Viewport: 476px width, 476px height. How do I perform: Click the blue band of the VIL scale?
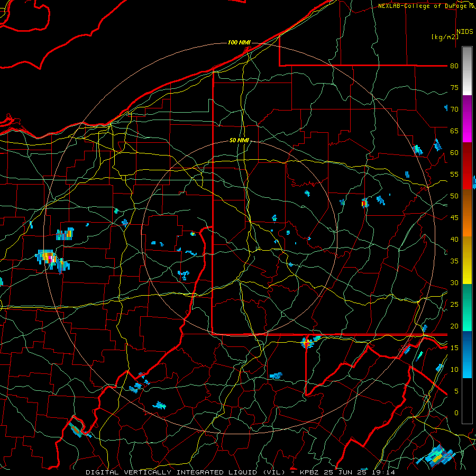tap(467, 354)
